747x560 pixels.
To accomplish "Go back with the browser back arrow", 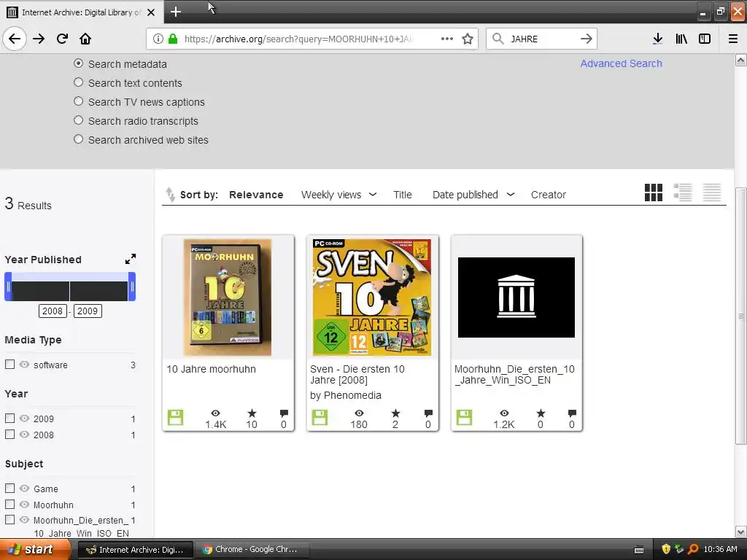I will pyautogui.click(x=15, y=39).
